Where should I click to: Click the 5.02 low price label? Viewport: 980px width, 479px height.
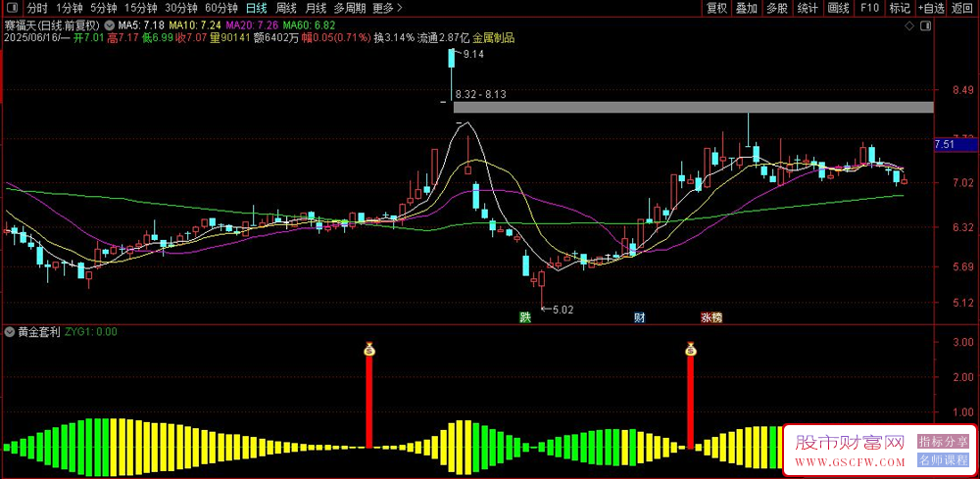(x=563, y=310)
